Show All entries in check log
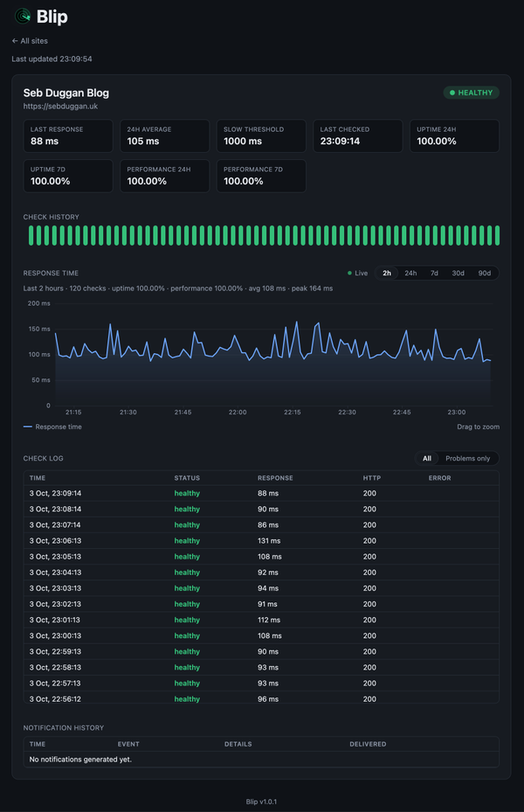Image resolution: width=524 pixels, height=812 pixels. pos(427,458)
